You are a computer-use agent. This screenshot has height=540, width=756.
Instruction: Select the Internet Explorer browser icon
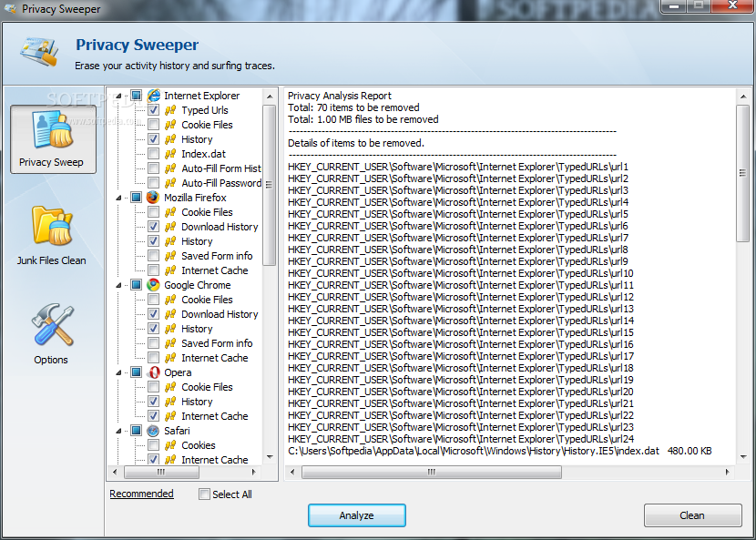(x=153, y=96)
